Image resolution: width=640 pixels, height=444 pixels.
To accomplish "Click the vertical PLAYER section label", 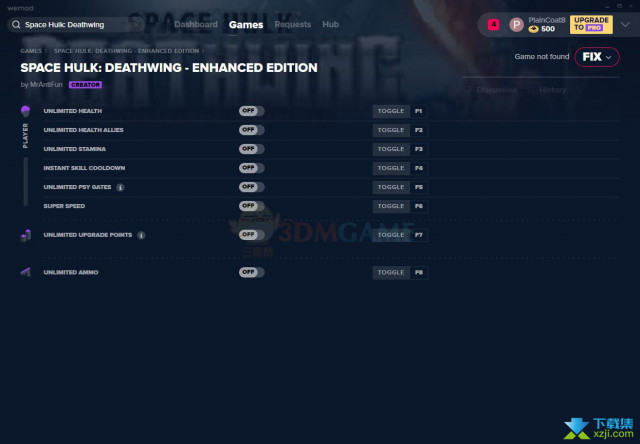I will click(x=25, y=136).
